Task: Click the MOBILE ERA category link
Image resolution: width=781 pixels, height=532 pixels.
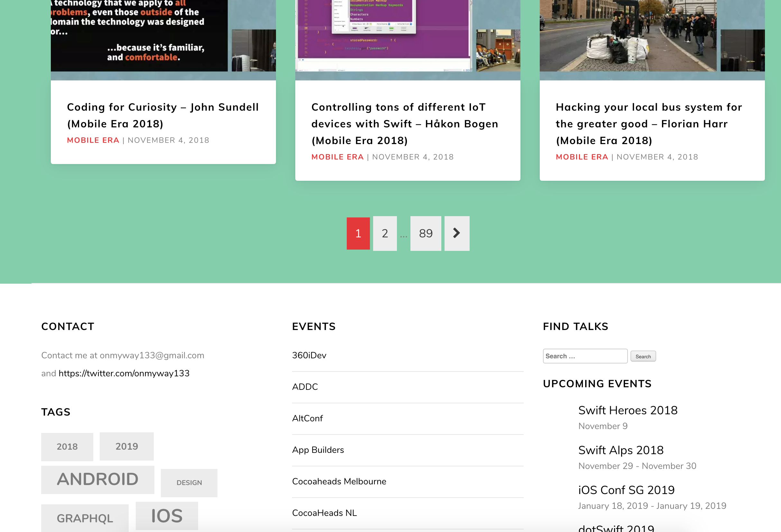Action: [x=93, y=140]
